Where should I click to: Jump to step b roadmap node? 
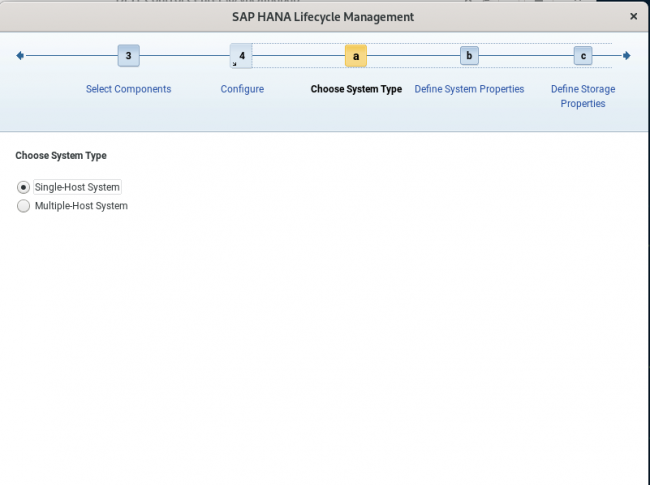469,56
